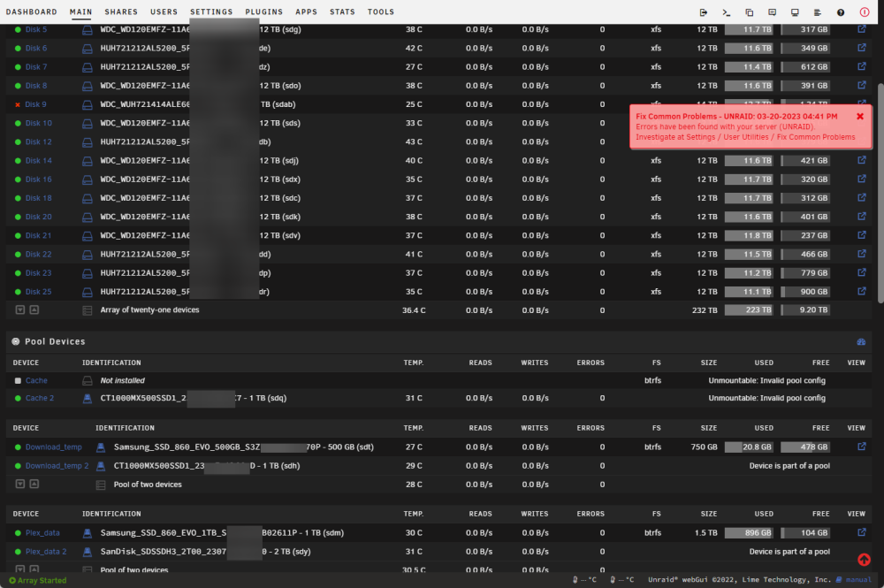Click the red X status on Disk 9
Image resolution: width=884 pixels, height=588 pixels.
(18, 105)
